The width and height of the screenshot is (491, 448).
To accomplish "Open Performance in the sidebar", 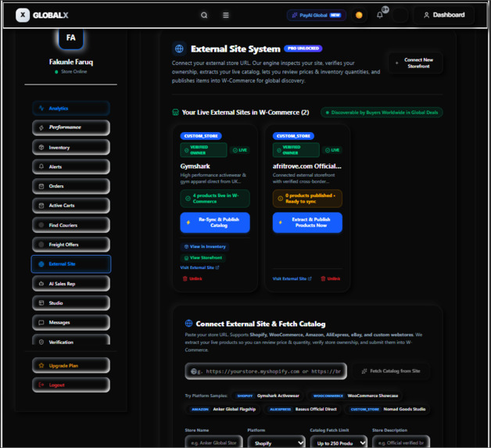I will (x=71, y=127).
